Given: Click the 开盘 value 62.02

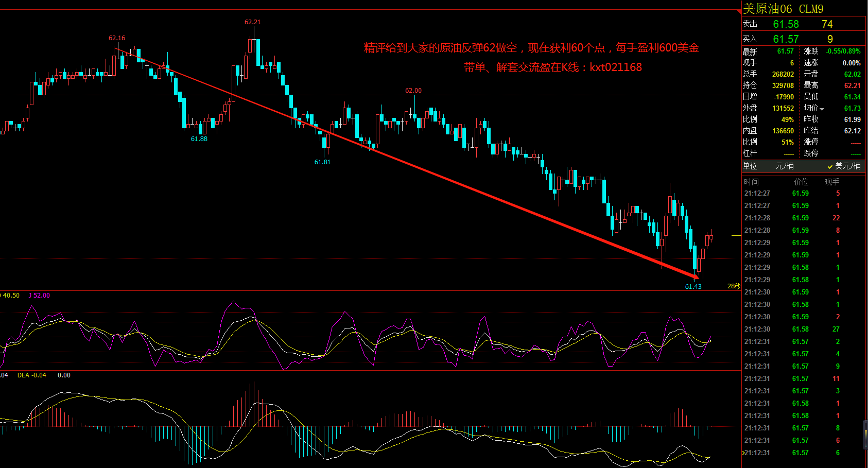Looking at the screenshot, I should tap(853, 74).
